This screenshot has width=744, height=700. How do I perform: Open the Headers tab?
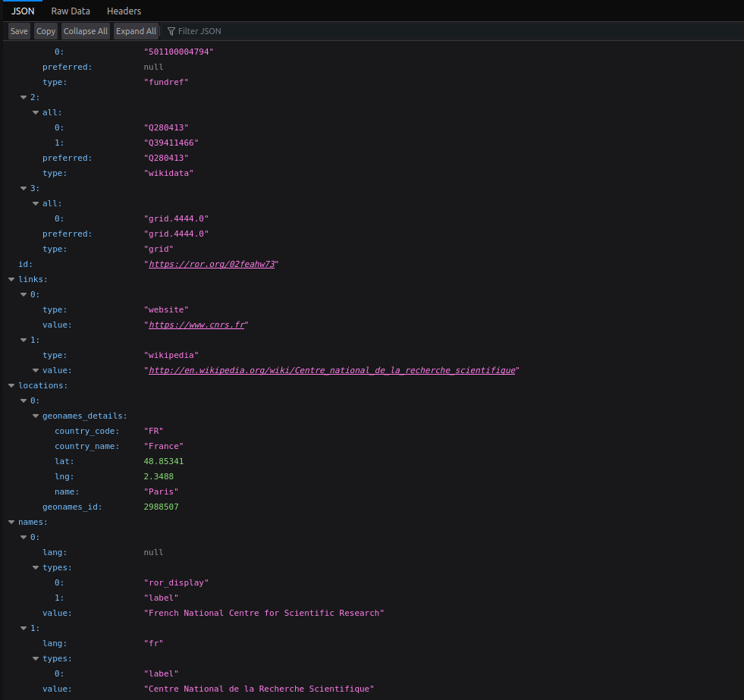click(x=124, y=11)
